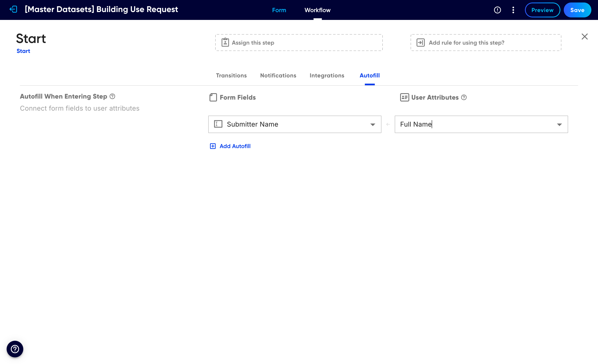The image size is (598, 364).
Task: Click 'Autofill When Entering Step' label
Action: click(x=63, y=96)
